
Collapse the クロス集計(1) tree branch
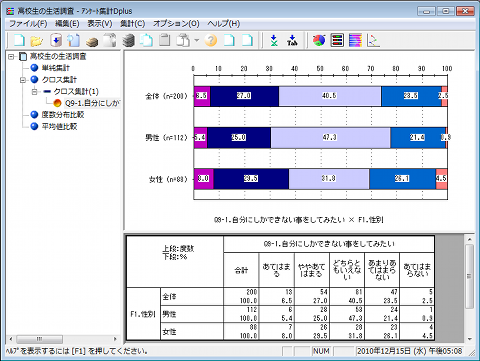pos(34,92)
